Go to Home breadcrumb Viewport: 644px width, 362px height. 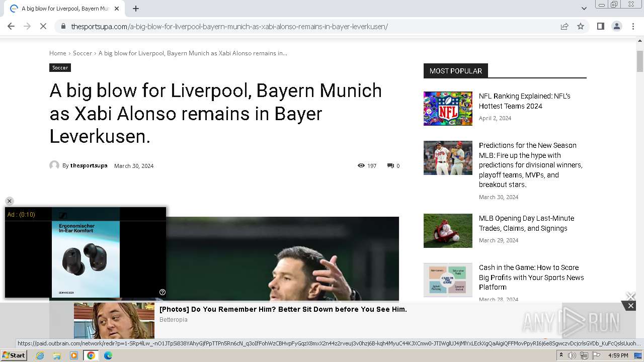pos(58,53)
